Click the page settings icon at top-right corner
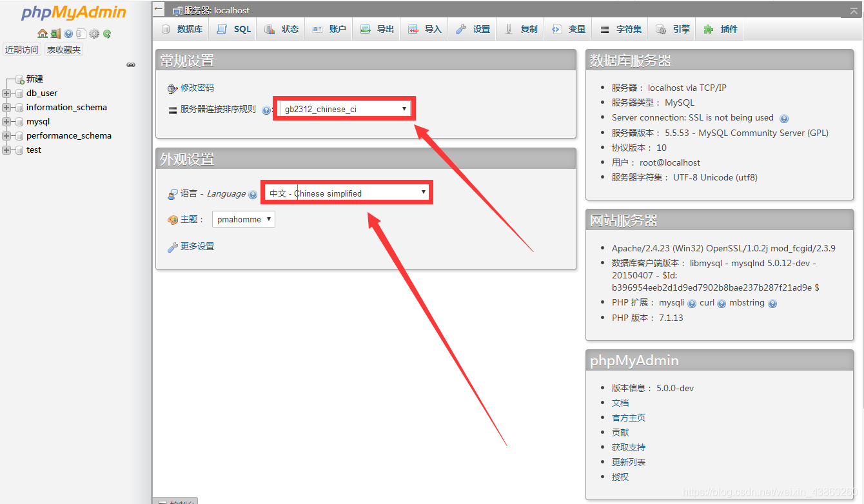 854,11
